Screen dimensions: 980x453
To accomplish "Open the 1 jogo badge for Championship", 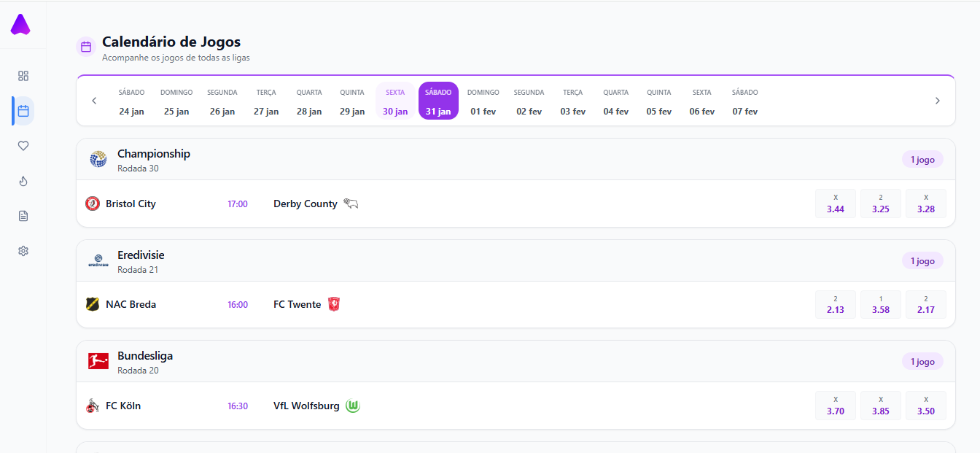I will pos(922,159).
